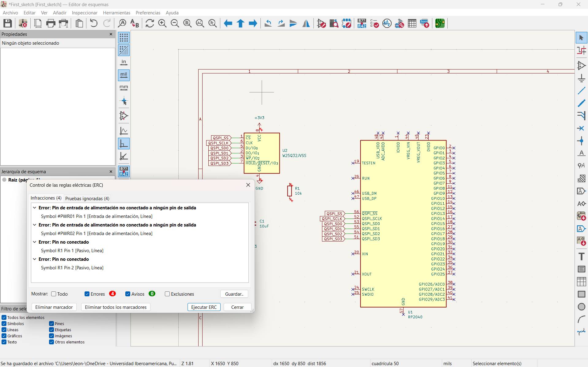
Task: Enable the Todo checkbox in ERC dialog
Action: pyautogui.click(x=54, y=294)
